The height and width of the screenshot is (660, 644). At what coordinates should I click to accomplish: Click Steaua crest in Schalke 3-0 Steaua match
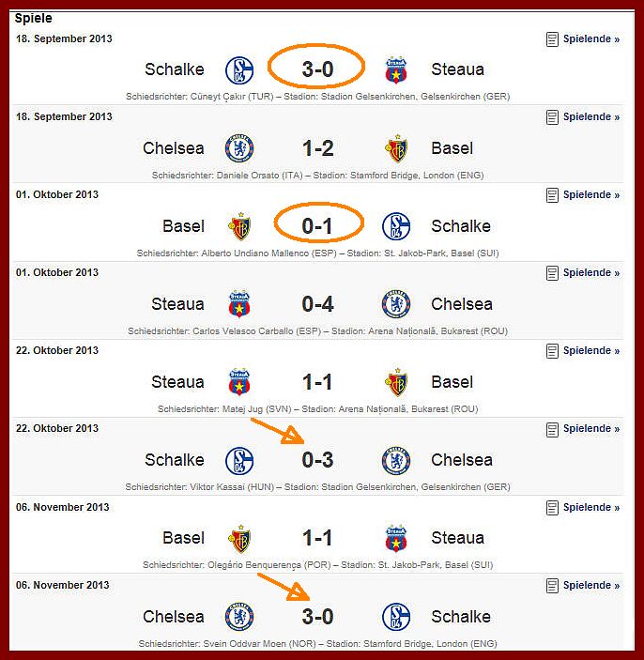pos(395,69)
